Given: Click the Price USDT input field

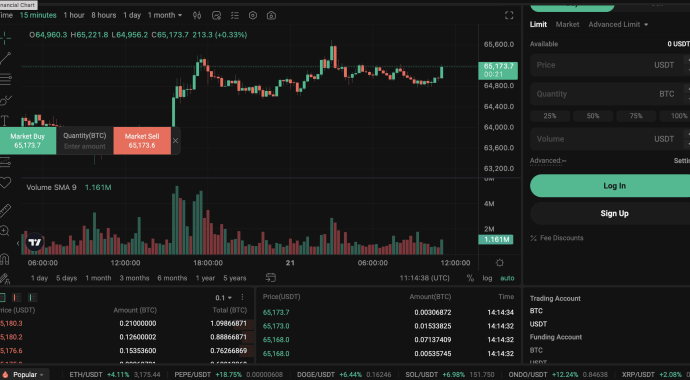Looking at the screenshot, I should [610, 65].
